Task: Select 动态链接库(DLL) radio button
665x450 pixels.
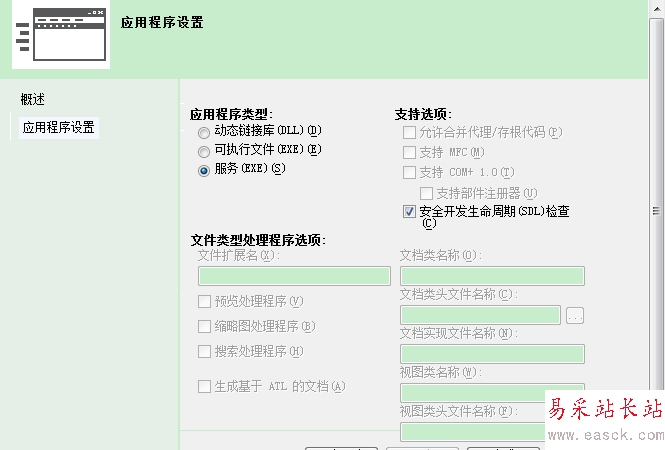Action: point(205,131)
